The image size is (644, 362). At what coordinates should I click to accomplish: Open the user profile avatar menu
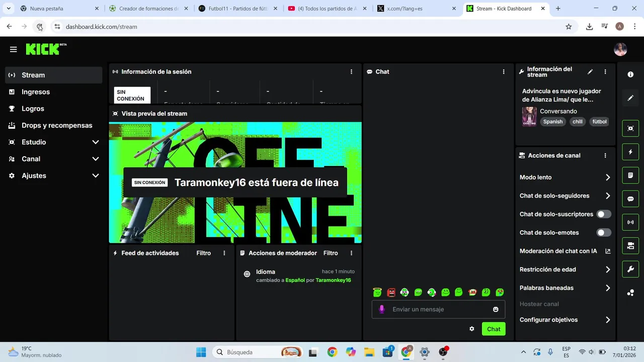620,49
